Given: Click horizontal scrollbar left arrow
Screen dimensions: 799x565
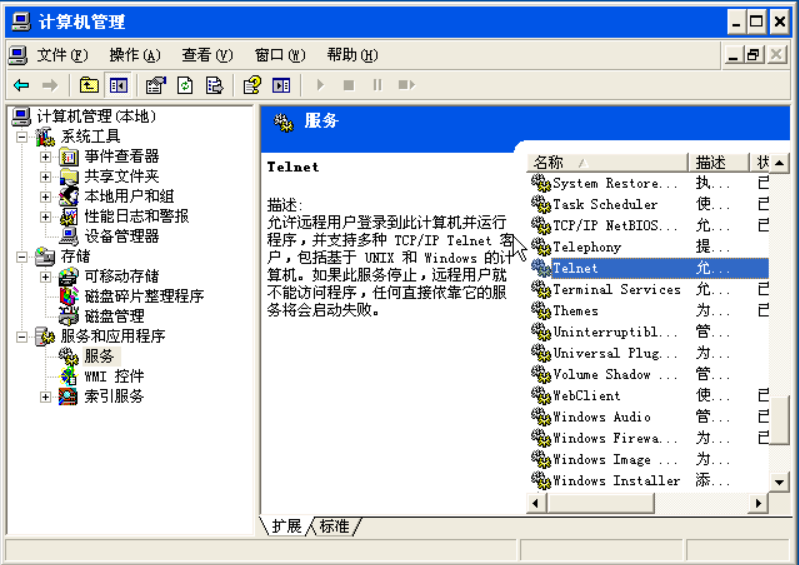Looking at the screenshot, I should [536, 503].
